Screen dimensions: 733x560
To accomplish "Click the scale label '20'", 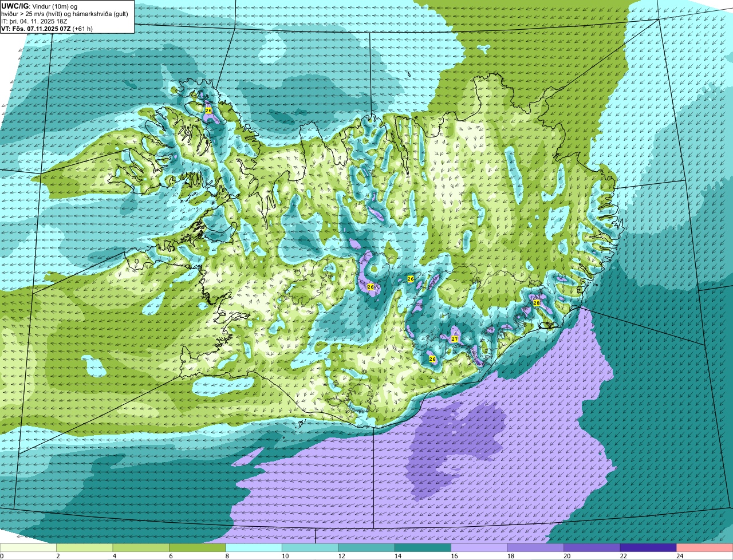I will point(567,556).
